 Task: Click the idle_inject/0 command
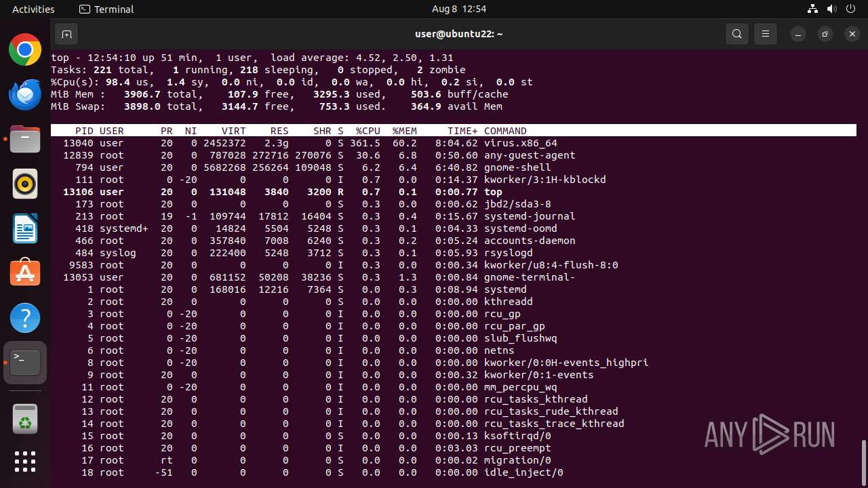point(524,472)
